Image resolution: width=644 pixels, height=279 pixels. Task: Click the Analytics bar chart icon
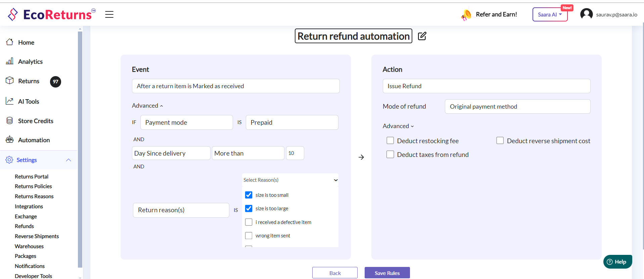(x=10, y=61)
